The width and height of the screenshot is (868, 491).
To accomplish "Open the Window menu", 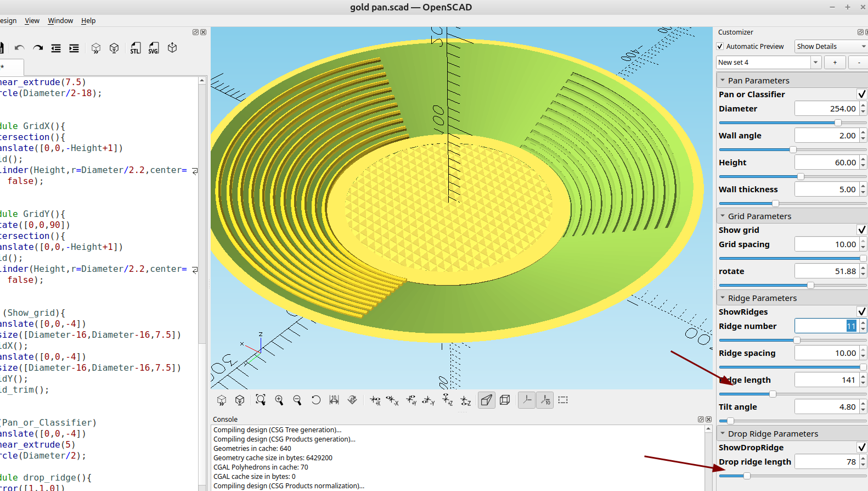I will (60, 21).
